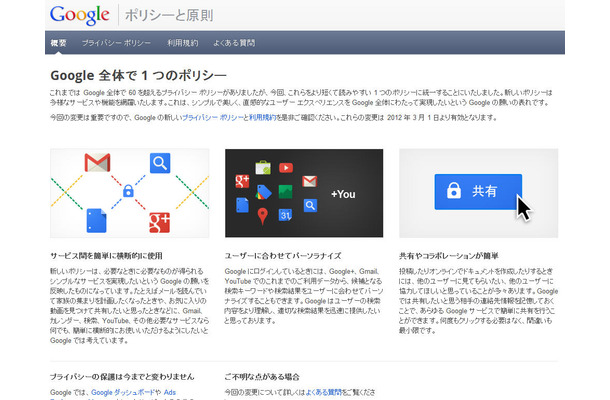The image size is (610, 400).
Task: Click the Google+ icon in dark illustration
Action: [242, 181]
